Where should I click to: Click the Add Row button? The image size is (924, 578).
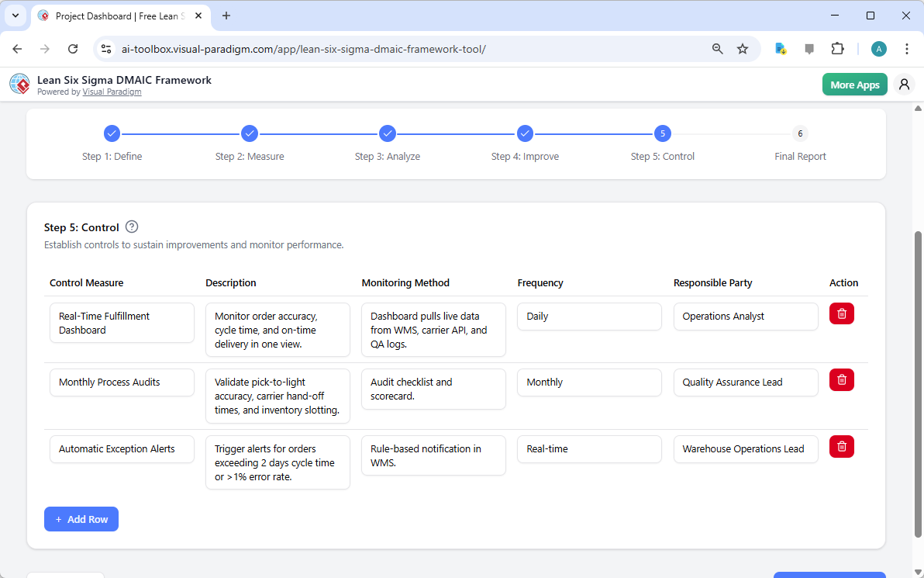pyautogui.click(x=81, y=519)
